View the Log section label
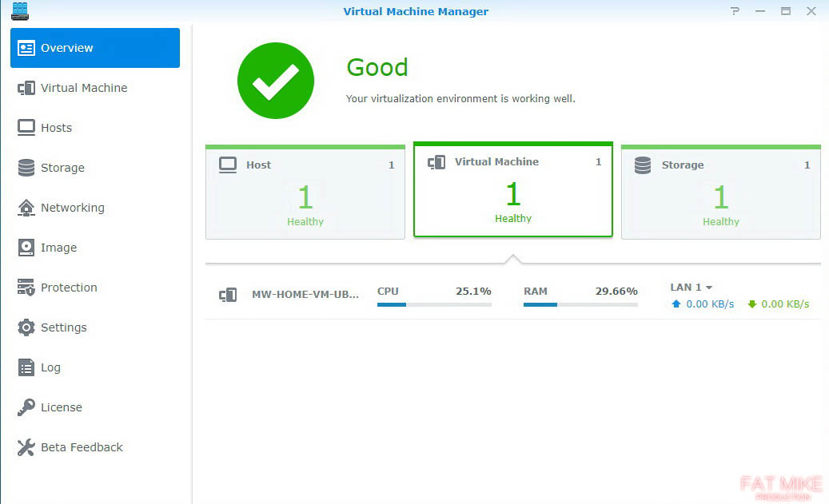This screenshot has height=504, width=829. tap(50, 367)
